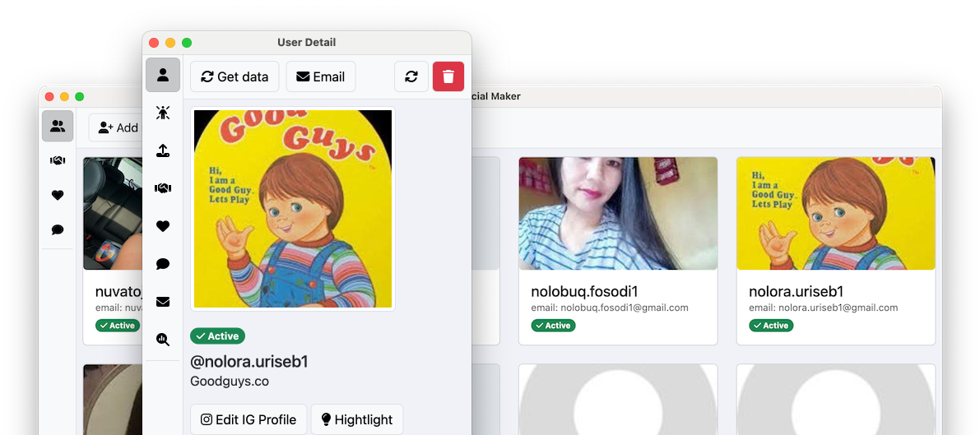Click the Goodguys.co bio text
980x435 pixels.
pos(230,382)
